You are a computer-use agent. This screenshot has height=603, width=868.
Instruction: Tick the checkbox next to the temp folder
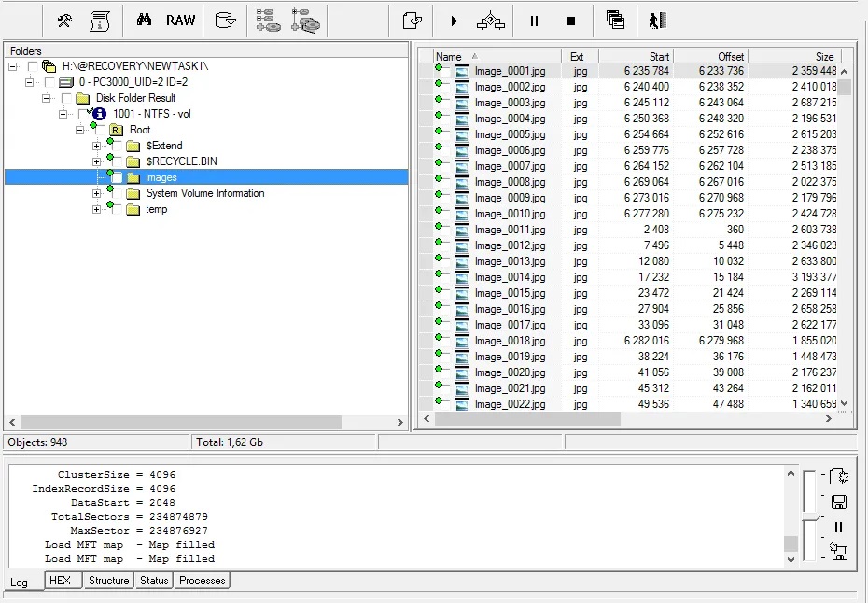pyautogui.click(x=117, y=209)
